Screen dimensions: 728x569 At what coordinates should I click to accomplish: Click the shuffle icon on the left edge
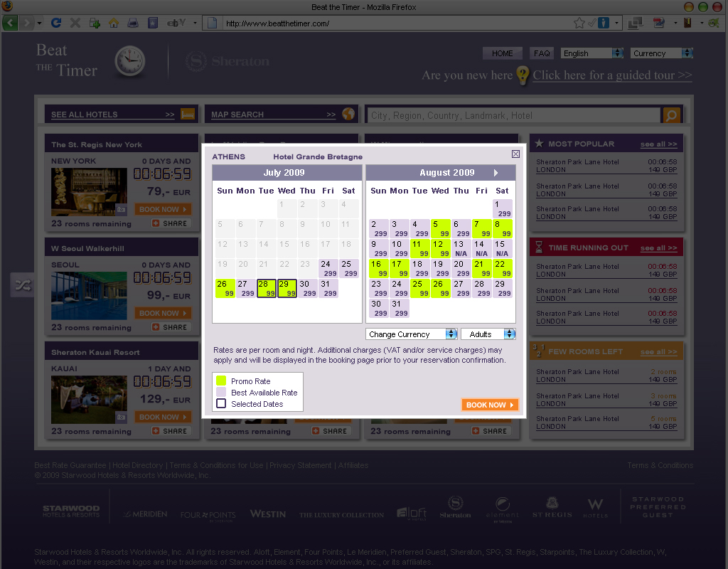click(x=23, y=284)
